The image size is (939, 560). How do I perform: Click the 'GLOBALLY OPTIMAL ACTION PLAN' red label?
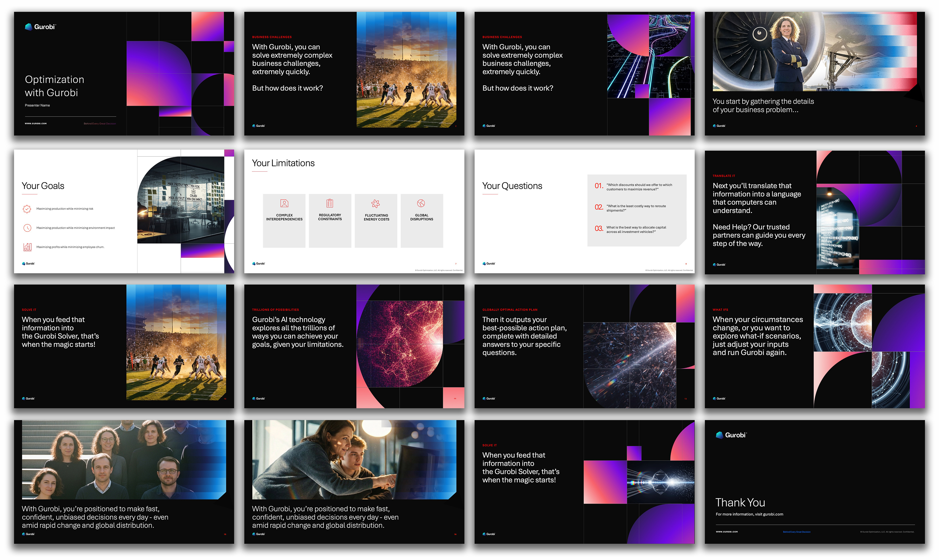(510, 310)
